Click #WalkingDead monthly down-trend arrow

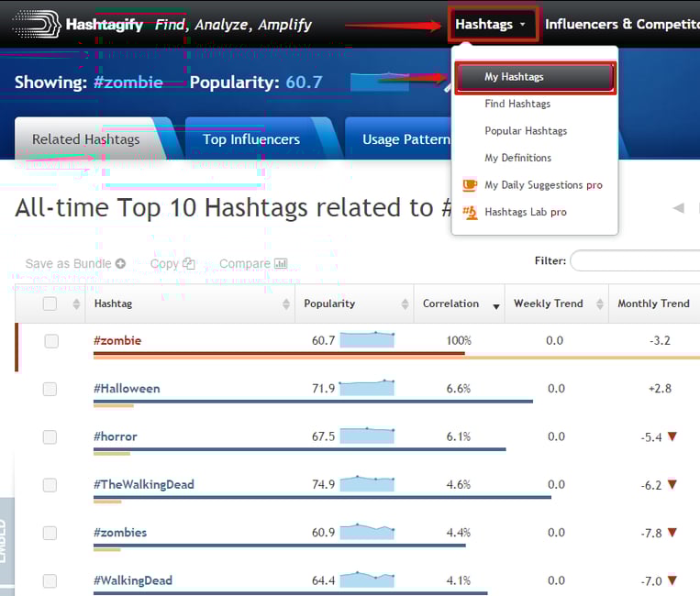672,579
